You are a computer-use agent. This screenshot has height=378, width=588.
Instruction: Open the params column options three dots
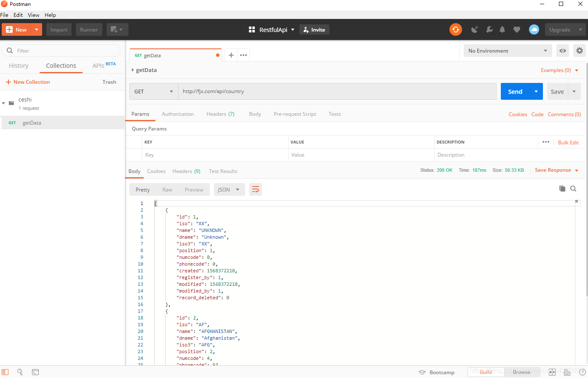546,142
